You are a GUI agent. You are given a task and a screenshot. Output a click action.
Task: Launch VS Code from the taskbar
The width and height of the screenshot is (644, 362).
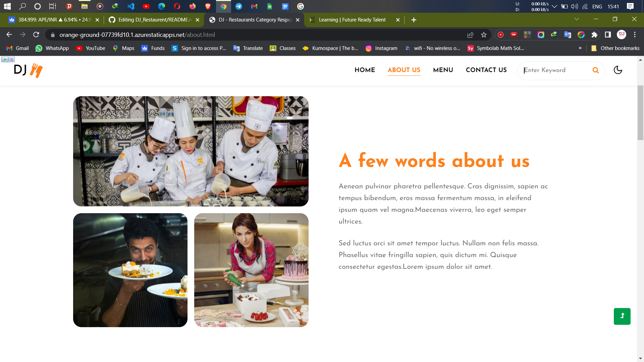point(131,6)
